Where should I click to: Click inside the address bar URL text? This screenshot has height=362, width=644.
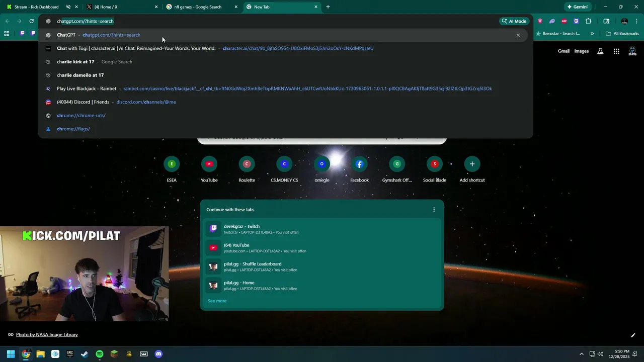pyautogui.click(x=85, y=21)
